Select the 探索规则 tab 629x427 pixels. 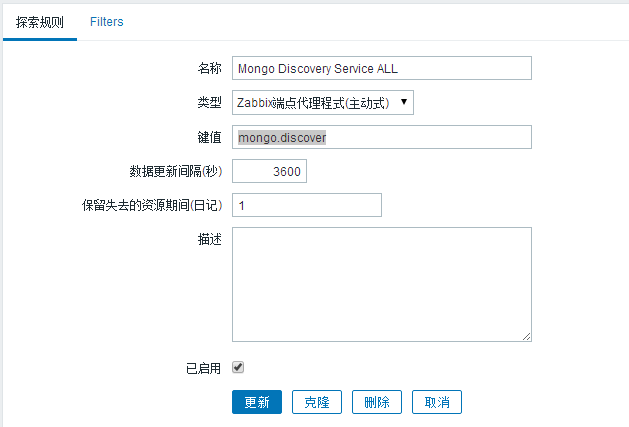39,21
